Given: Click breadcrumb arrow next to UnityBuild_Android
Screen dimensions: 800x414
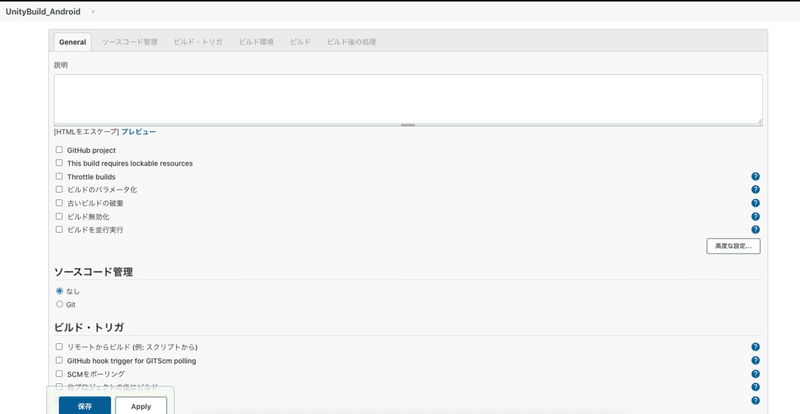Looking at the screenshot, I should tap(93, 11).
